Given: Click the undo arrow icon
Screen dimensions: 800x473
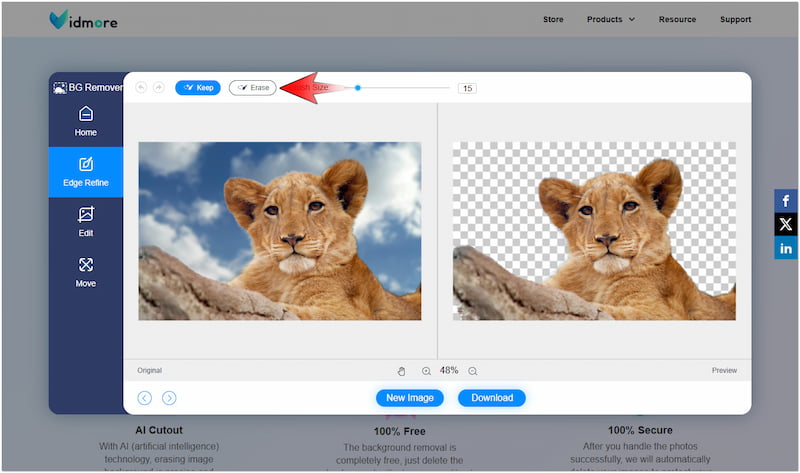Looking at the screenshot, I should tap(141, 88).
